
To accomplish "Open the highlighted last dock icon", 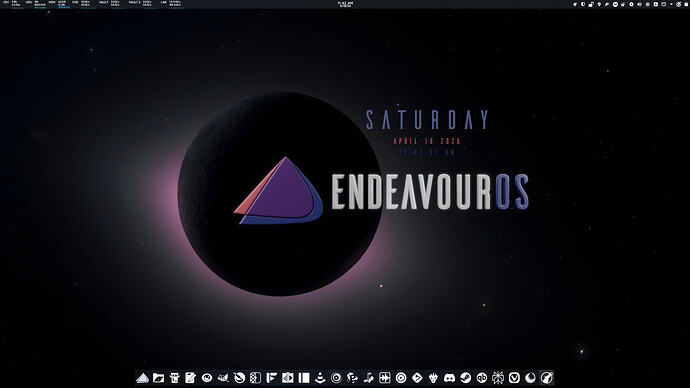I will coord(547,377).
